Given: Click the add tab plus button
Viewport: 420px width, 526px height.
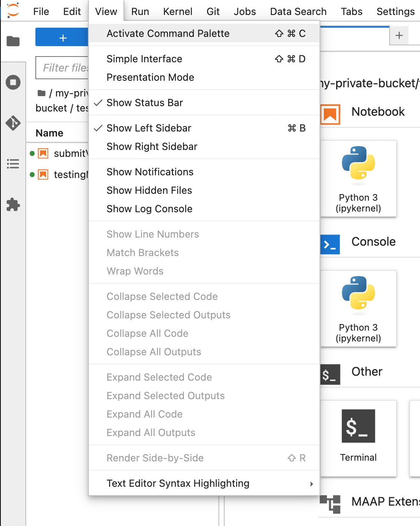Looking at the screenshot, I should (x=399, y=36).
